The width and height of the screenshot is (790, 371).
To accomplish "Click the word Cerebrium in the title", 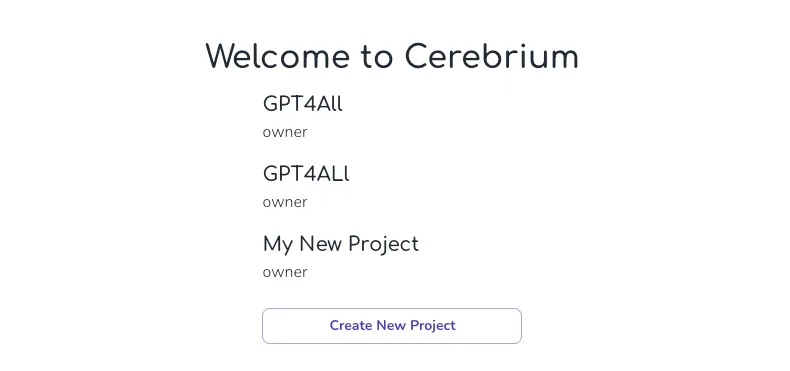I will point(492,56).
